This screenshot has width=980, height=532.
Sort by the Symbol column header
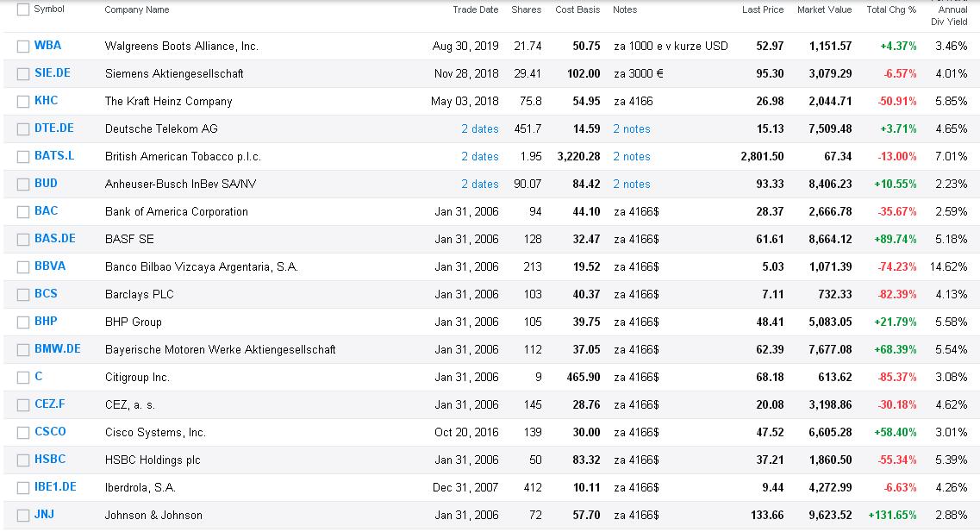pyautogui.click(x=49, y=9)
